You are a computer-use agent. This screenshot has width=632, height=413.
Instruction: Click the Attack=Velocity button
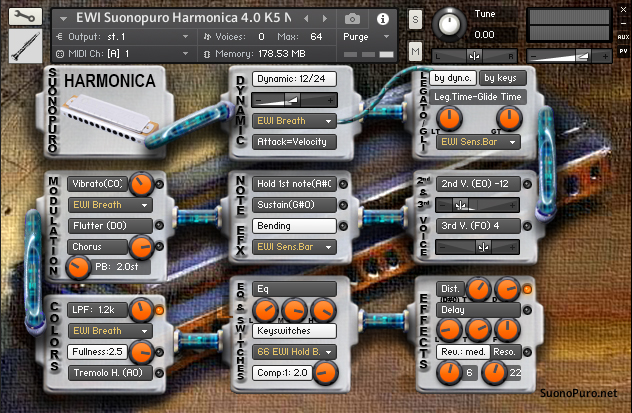[294, 142]
